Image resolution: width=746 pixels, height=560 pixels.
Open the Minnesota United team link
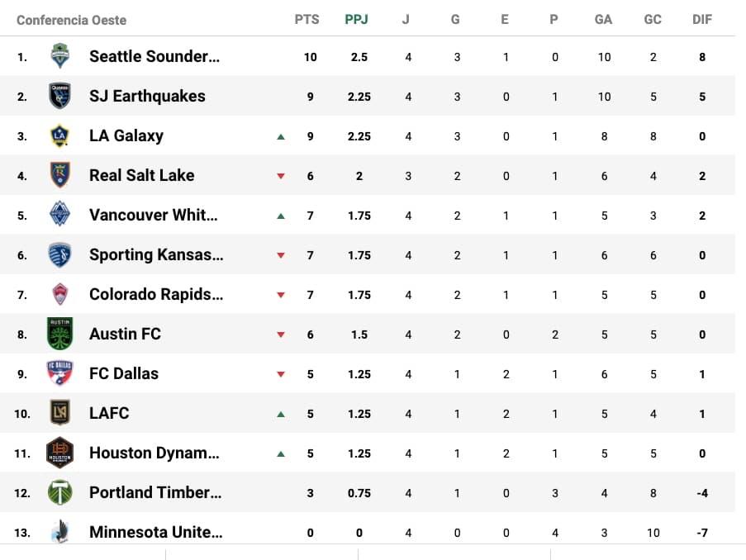pyautogui.click(x=155, y=532)
